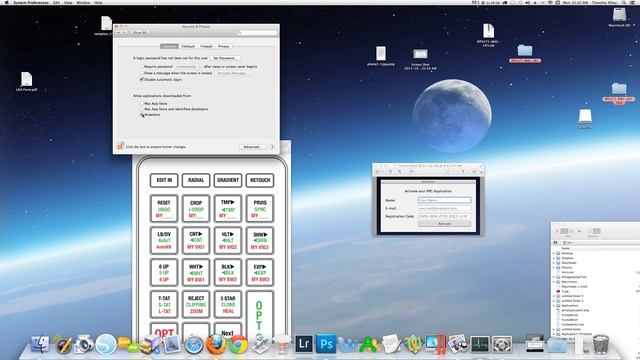
Task: Open the require password delay dropdown
Action: [187, 67]
